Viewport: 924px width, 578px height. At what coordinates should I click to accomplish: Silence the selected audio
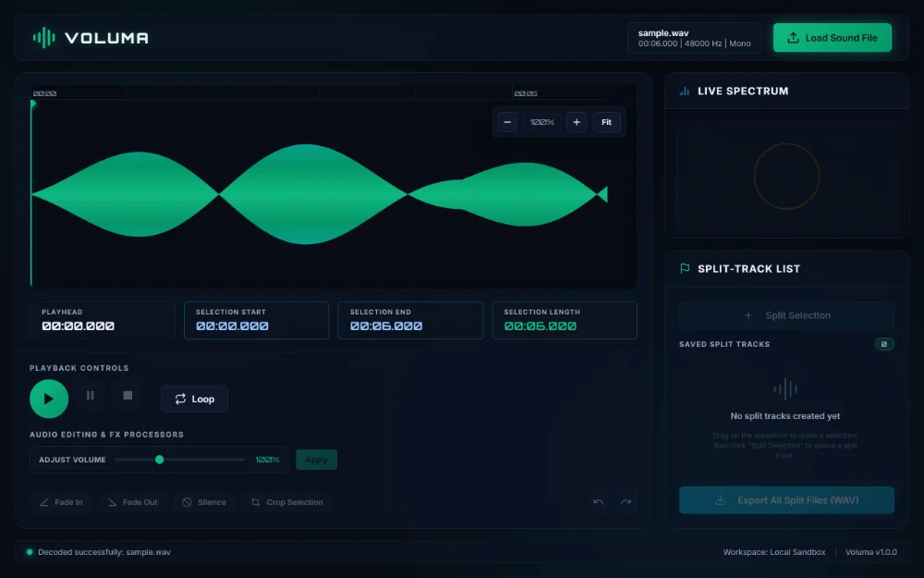(204, 502)
